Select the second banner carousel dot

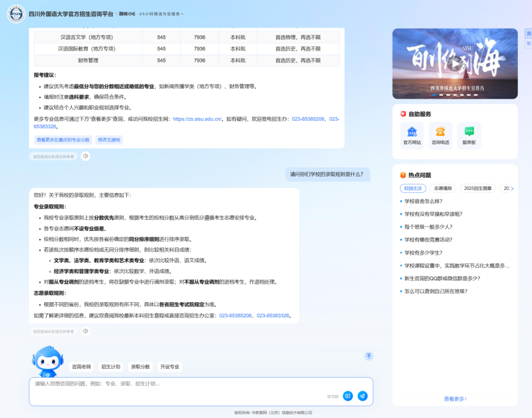[441, 95]
